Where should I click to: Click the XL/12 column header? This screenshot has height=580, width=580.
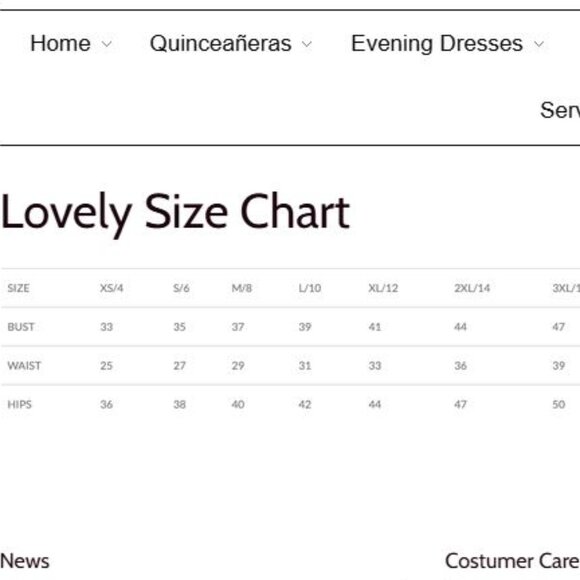pyautogui.click(x=383, y=288)
